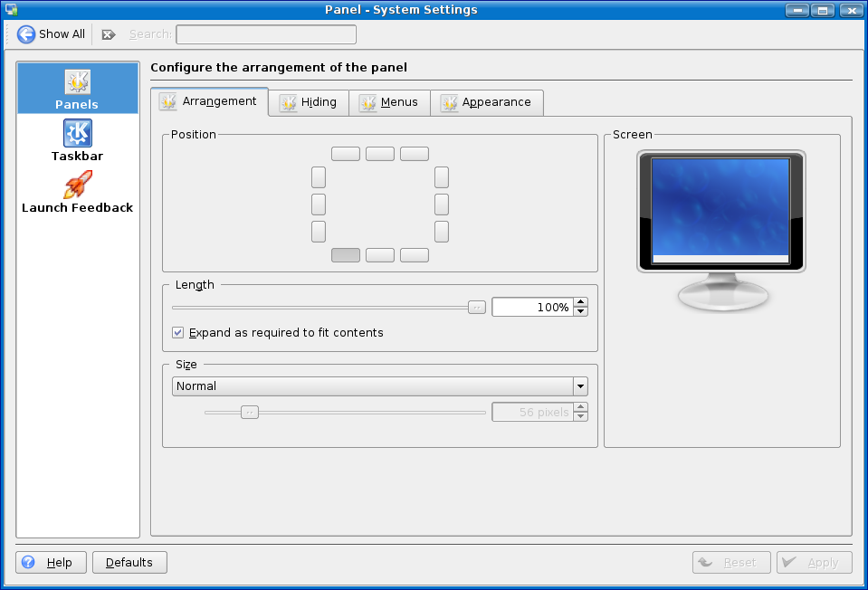Switch to the Hiding tab
The height and width of the screenshot is (590, 868).
(309, 102)
